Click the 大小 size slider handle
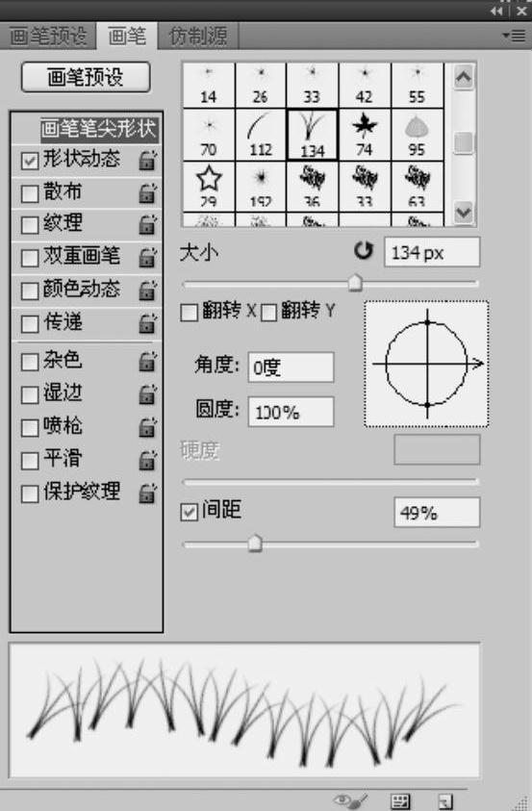The image size is (532, 811). pyautogui.click(x=355, y=283)
